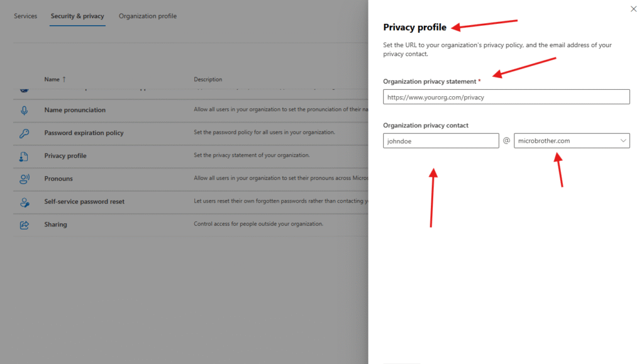Click the Self-service password reset icon
The height and width of the screenshot is (364, 644).
pos(25,202)
